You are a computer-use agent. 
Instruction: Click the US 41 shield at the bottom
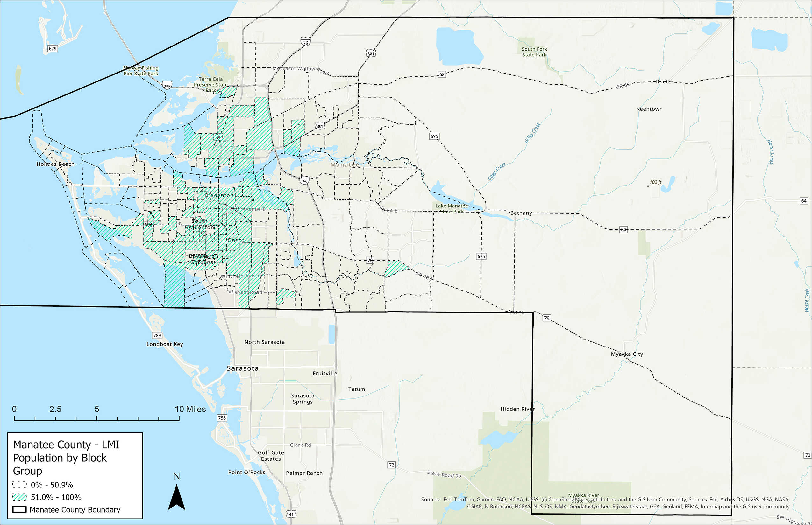pyautogui.click(x=291, y=514)
